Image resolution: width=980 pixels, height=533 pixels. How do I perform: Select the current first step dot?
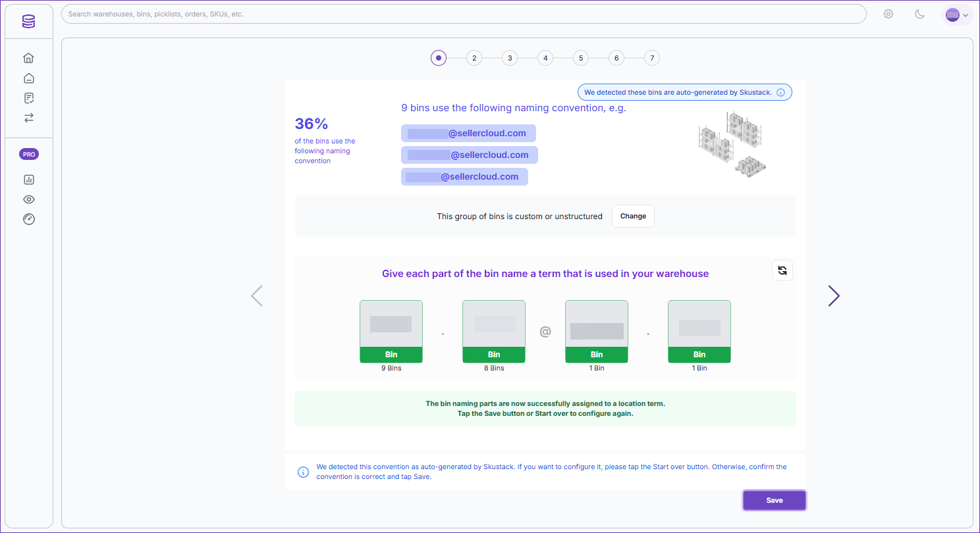click(439, 58)
